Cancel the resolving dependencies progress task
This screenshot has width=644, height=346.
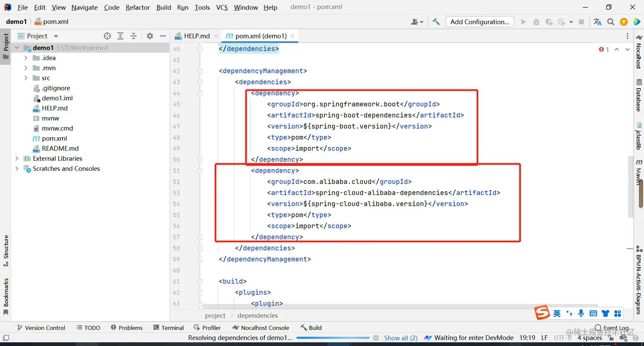click(x=376, y=338)
